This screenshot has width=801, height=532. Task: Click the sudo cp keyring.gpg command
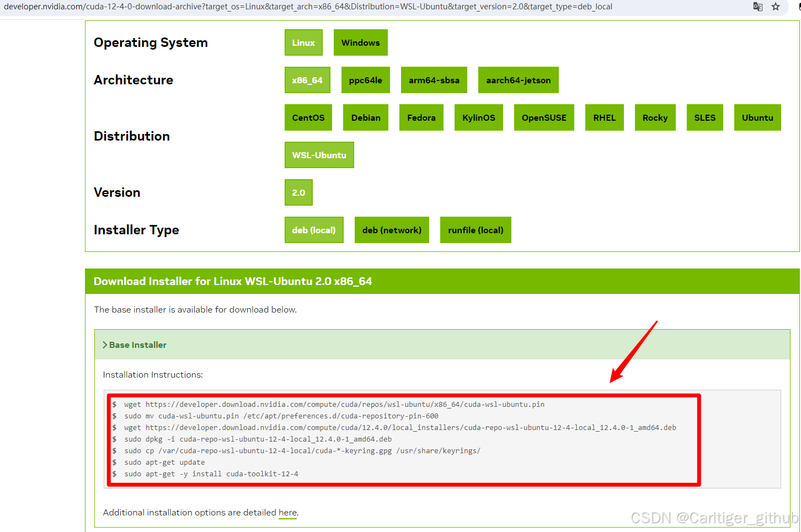302,450
